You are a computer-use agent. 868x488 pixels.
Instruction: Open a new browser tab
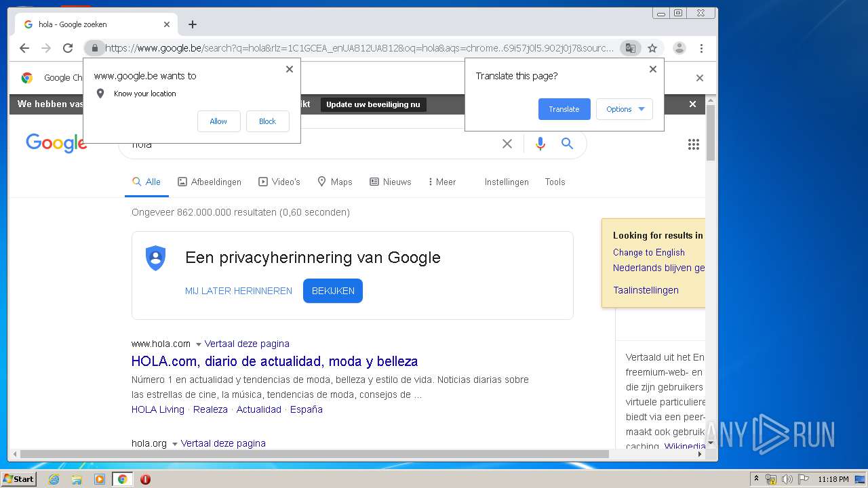[193, 24]
